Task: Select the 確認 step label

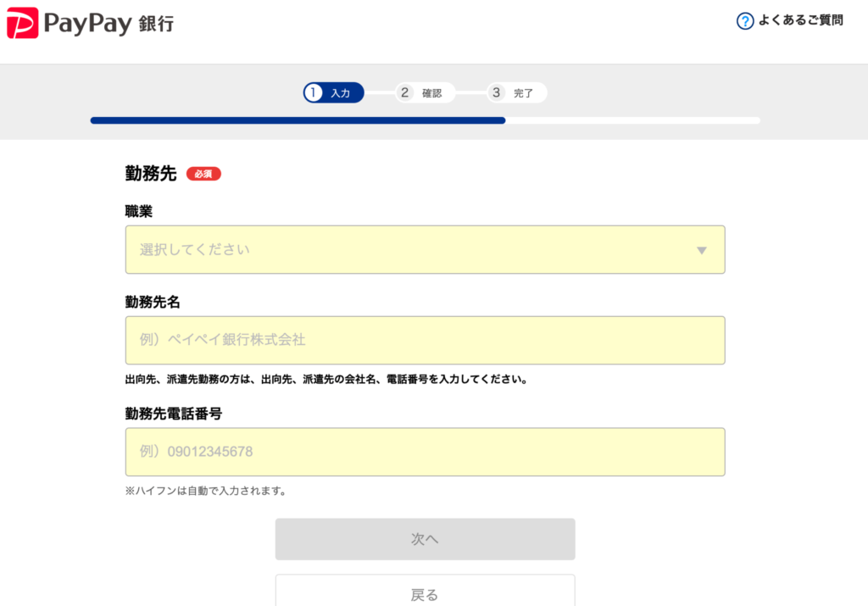Action: point(432,93)
